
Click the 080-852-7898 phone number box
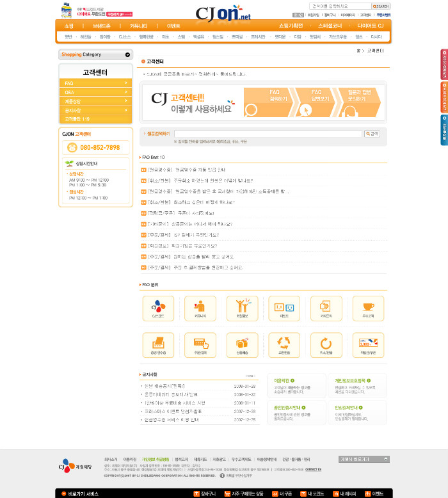tap(95, 148)
